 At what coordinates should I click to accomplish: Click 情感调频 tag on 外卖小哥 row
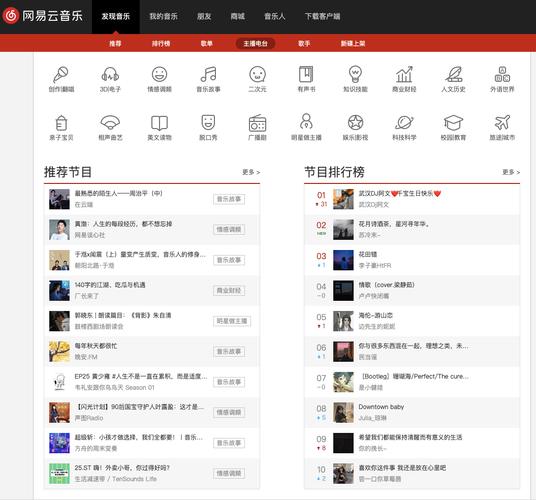(x=229, y=473)
